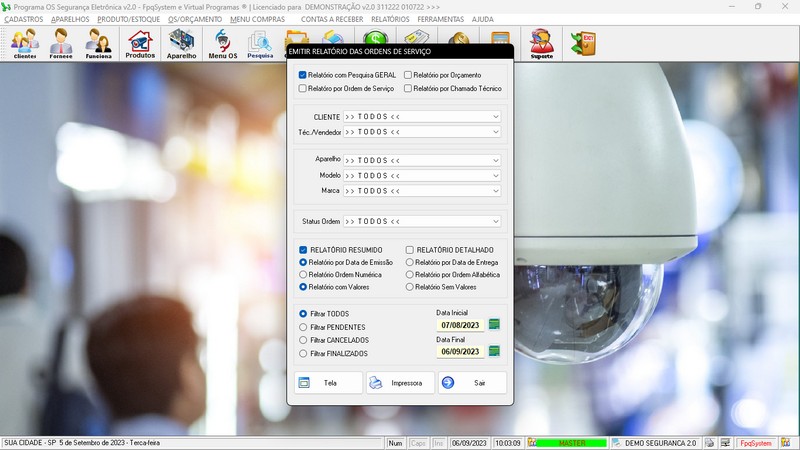This screenshot has height=450, width=800.
Task: Click the 10:03:09 clock in status bar
Action: (x=508, y=443)
